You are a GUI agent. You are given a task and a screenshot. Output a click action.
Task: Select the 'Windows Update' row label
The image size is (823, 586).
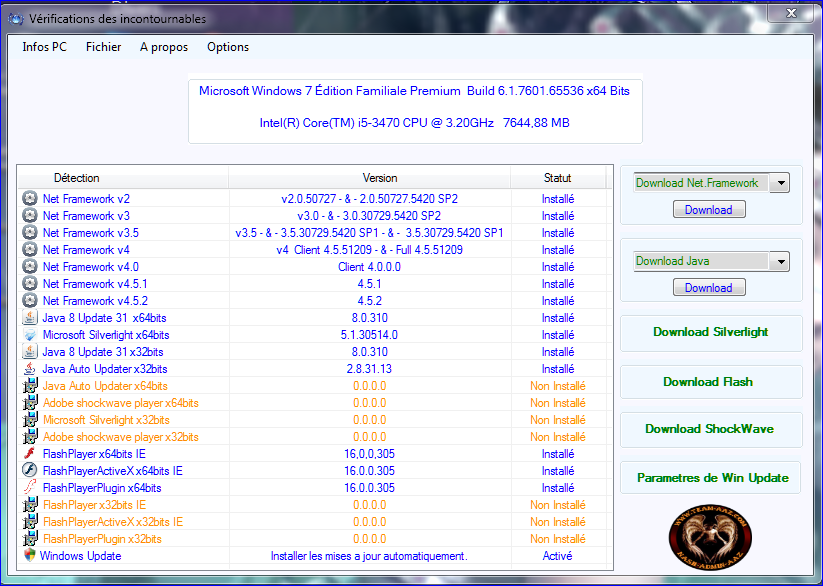pos(80,556)
